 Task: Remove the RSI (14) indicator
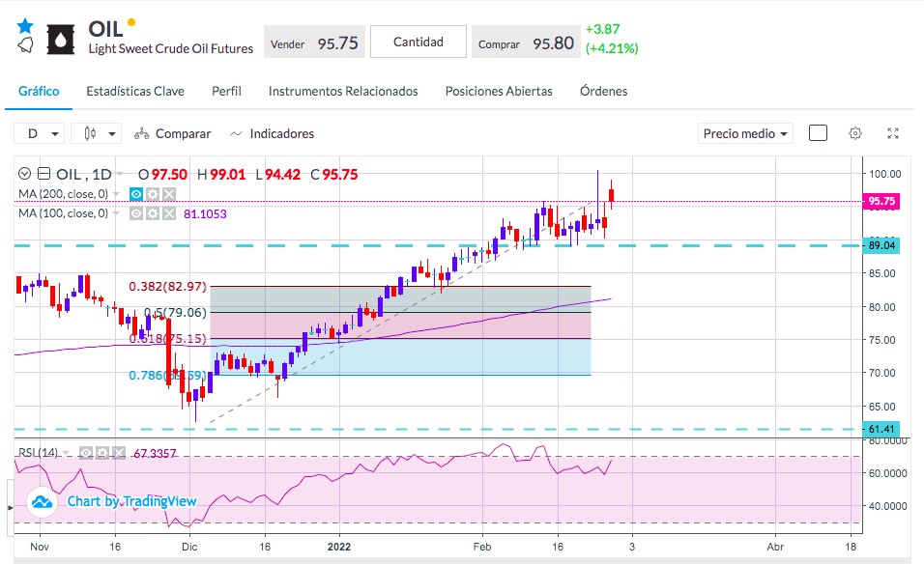click(x=119, y=453)
